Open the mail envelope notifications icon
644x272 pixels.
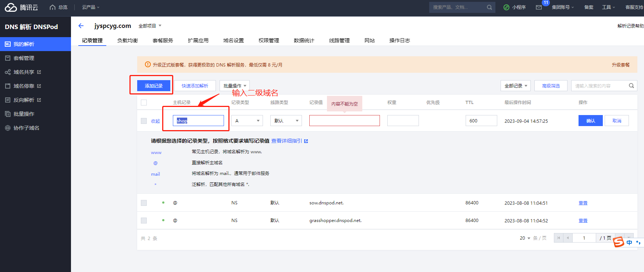[x=539, y=7]
